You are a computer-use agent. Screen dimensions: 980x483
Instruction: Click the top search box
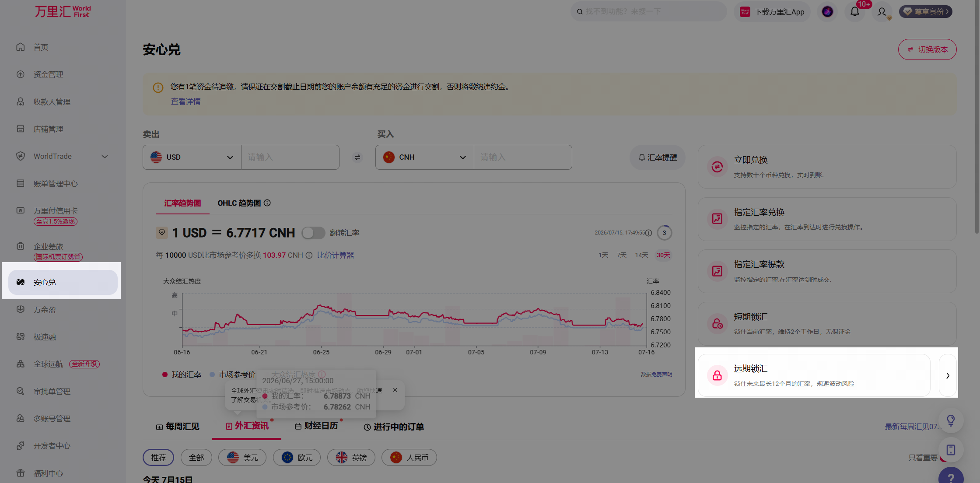click(x=648, y=12)
